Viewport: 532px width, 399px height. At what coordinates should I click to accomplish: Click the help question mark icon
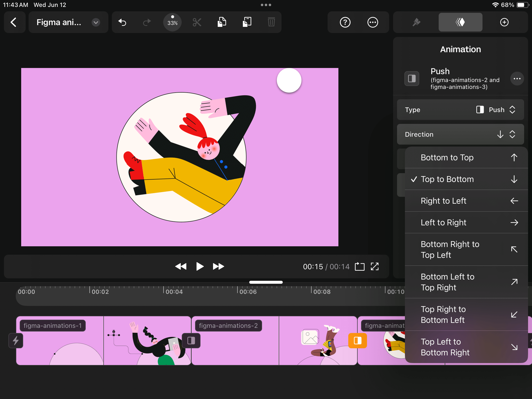345,23
